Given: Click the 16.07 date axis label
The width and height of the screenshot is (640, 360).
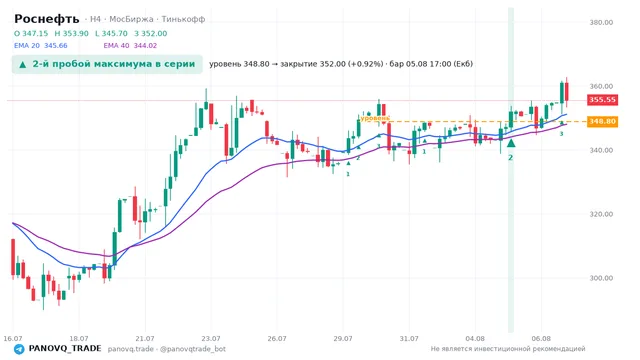Looking at the screenshot, I should (x=13, y=338).
